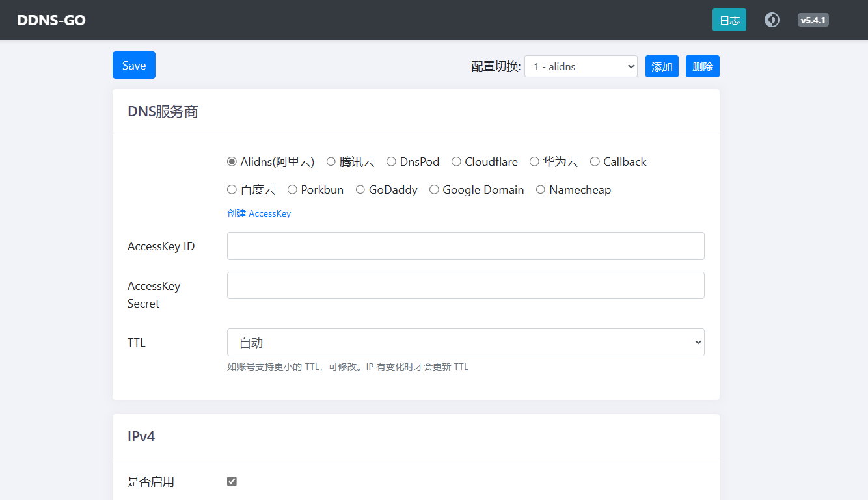868x500 pixels.
Task: Open the 日志 logs view
Action: pos(729,20)
